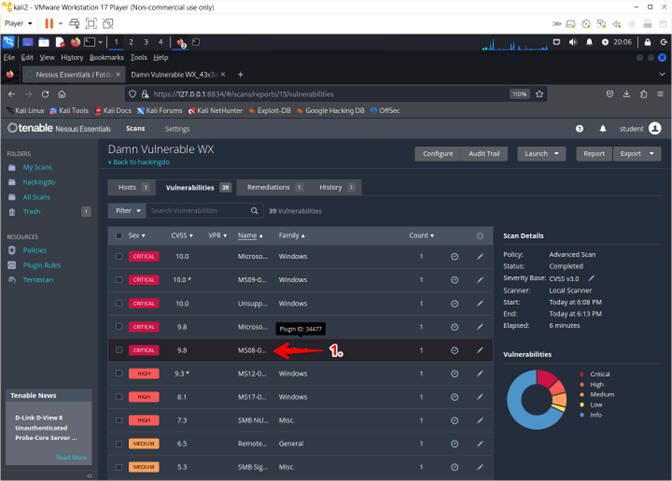This screenshot has width=672, height=481.
Task: Switch to the Hosts tab
Action: click(131, 187)
